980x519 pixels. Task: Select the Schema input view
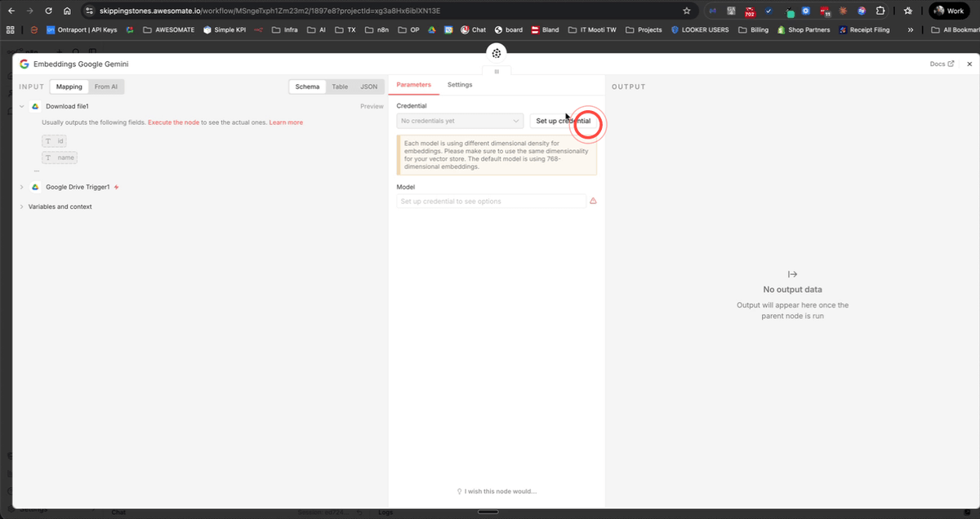307,86
